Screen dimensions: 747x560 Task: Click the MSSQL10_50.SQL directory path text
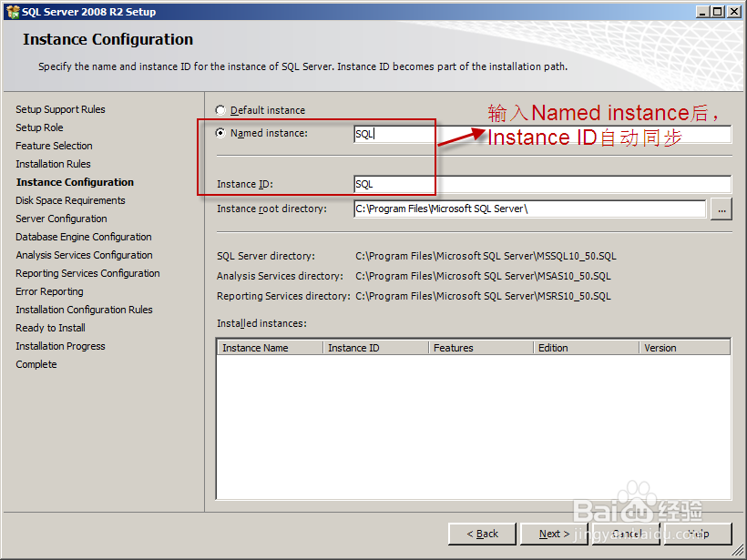click(486, 256)
